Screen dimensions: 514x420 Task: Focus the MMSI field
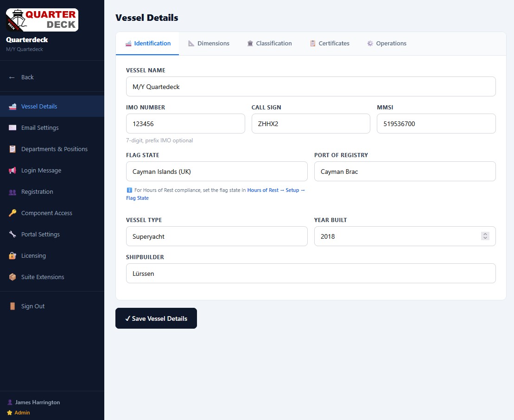pyautogui.click(x=436, y=124)
